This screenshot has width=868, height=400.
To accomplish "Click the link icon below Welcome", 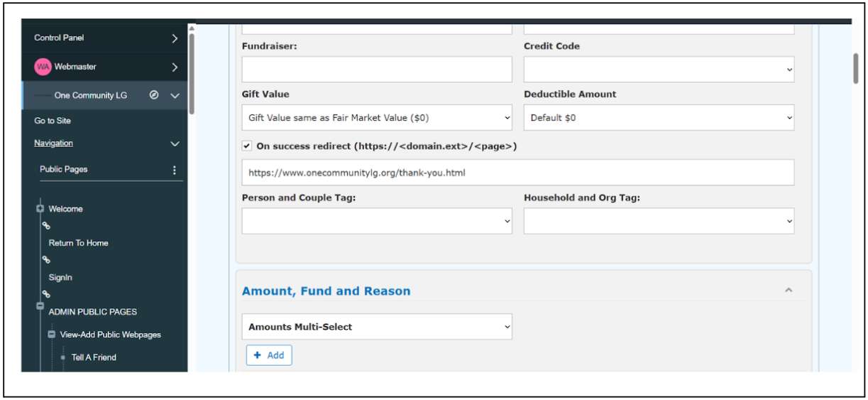I will coord(46,226).
